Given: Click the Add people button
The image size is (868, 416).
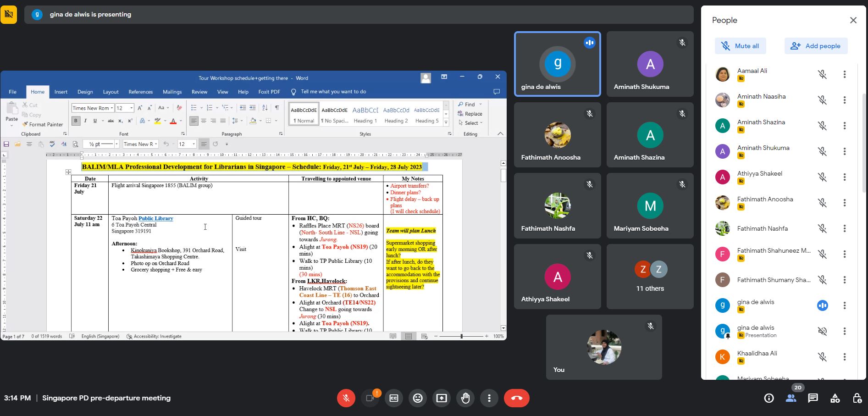Looking at the screenshot, I should tap(816, 46).
